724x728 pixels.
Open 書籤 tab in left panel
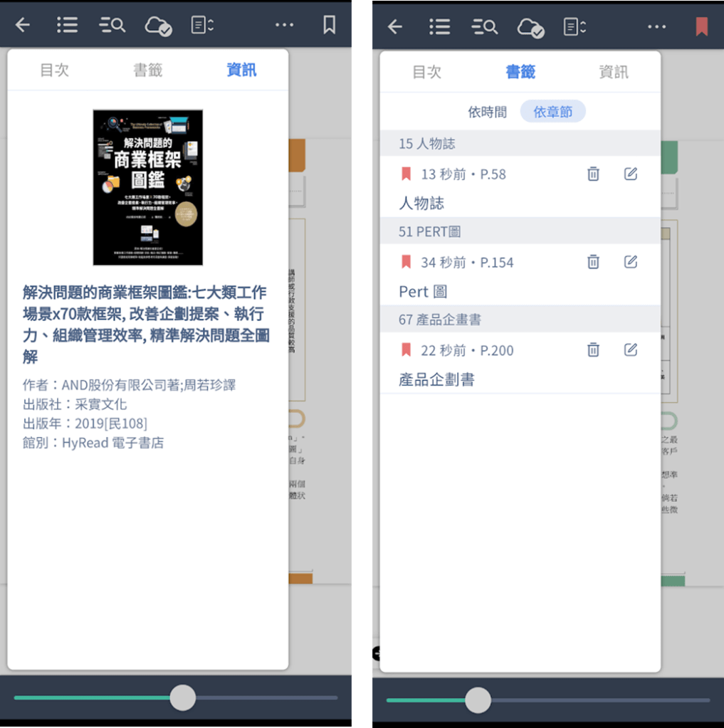click(148, 70)
